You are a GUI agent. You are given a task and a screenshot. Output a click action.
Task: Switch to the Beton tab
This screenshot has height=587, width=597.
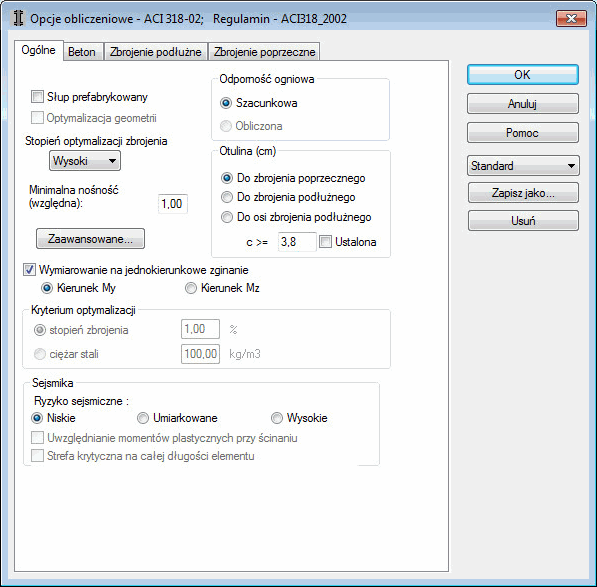[82, 52]
